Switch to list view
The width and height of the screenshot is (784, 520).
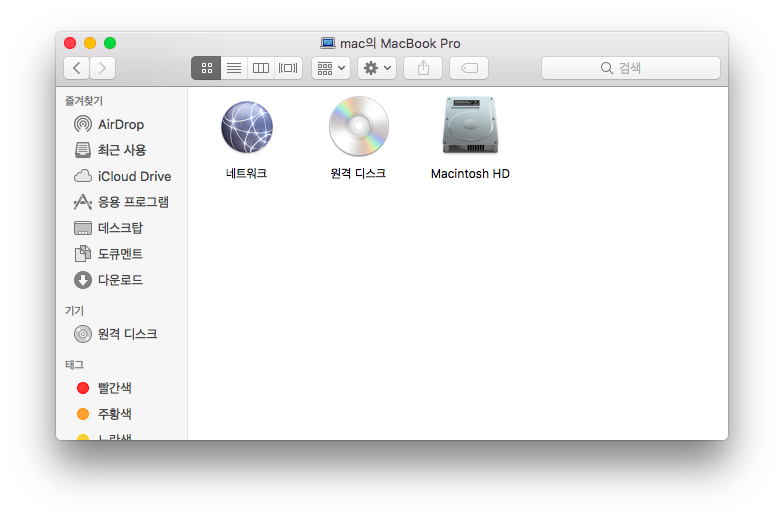[234, 68]
